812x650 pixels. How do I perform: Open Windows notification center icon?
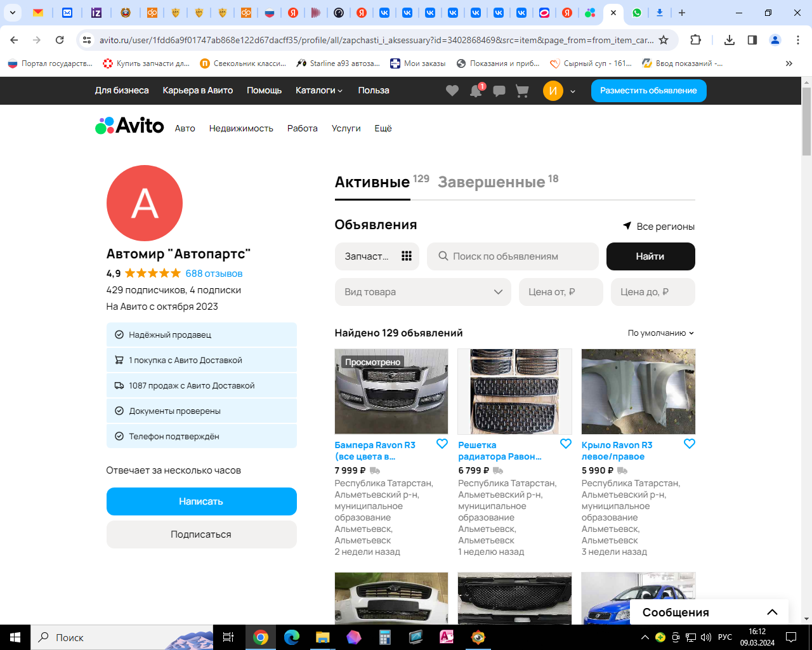791,637
